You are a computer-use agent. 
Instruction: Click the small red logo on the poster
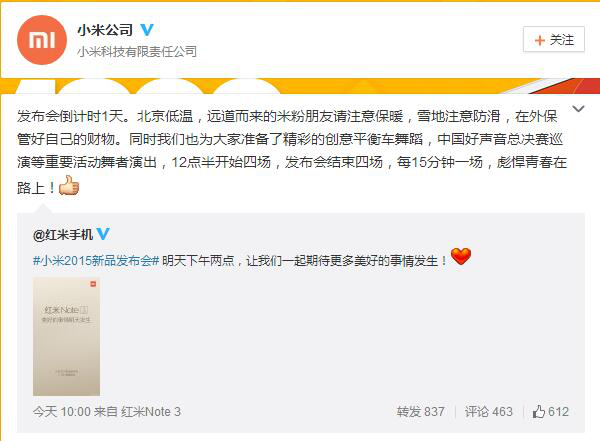pyautogui.click(x=93, y=284)
